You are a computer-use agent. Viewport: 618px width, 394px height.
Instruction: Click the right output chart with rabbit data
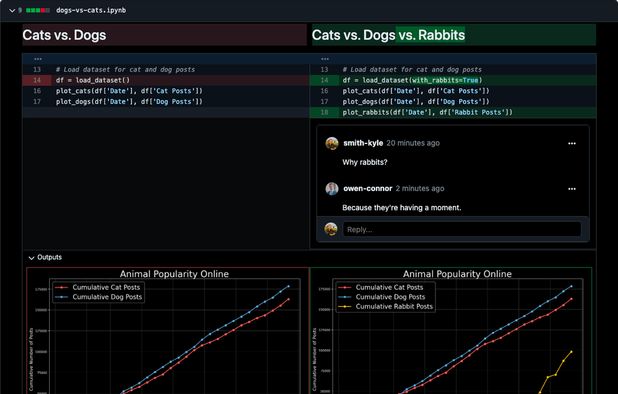pos(451,331)
